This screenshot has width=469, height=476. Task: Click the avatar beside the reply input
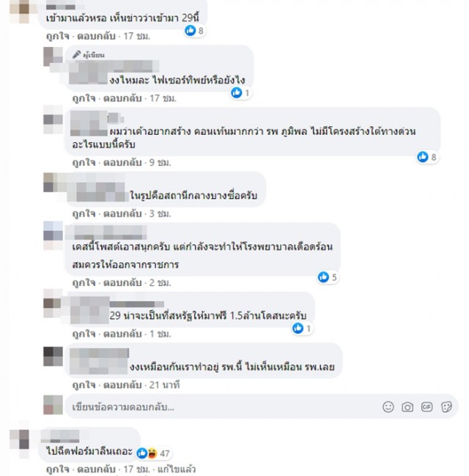click(53, 405)
